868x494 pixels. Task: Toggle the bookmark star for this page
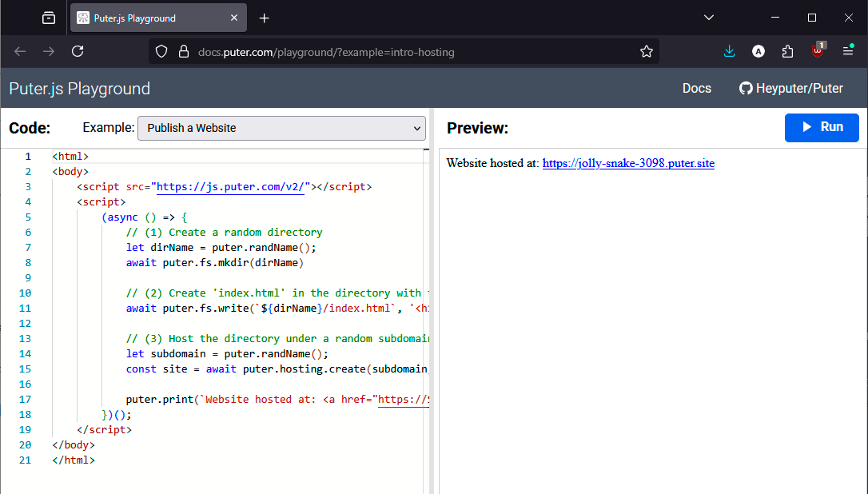click(647, 50)
